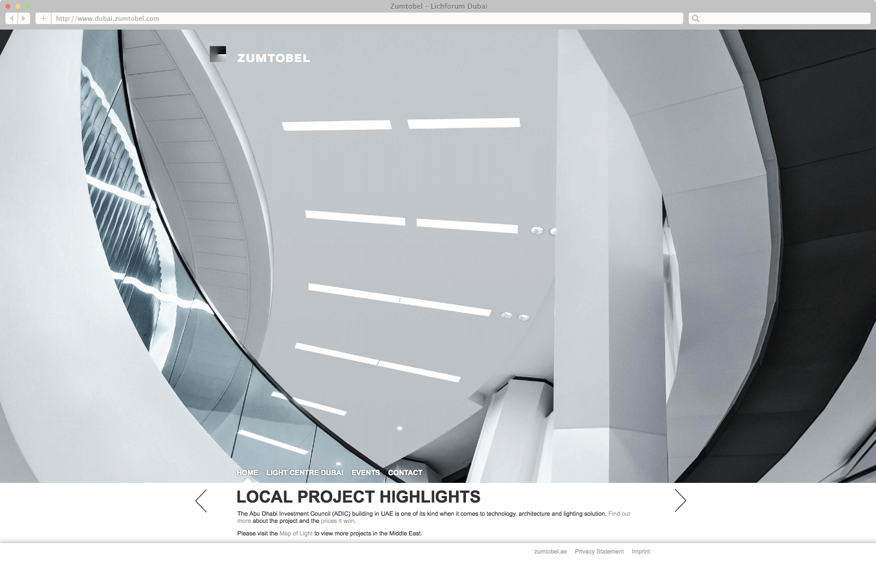The image size is (876, 588).
Task: Go to the EVENTS menu item
Action: click(x=366, y=472)
